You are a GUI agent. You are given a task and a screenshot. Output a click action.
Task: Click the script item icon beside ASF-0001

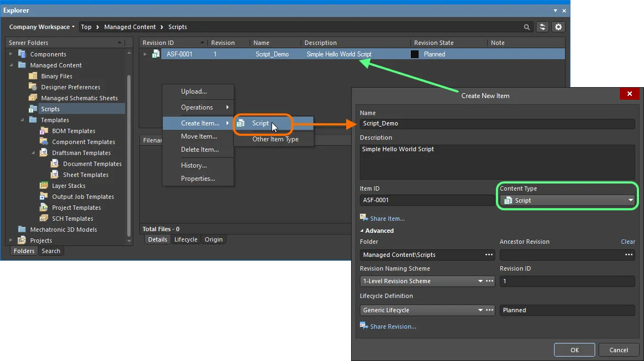[x=156, y=54]
